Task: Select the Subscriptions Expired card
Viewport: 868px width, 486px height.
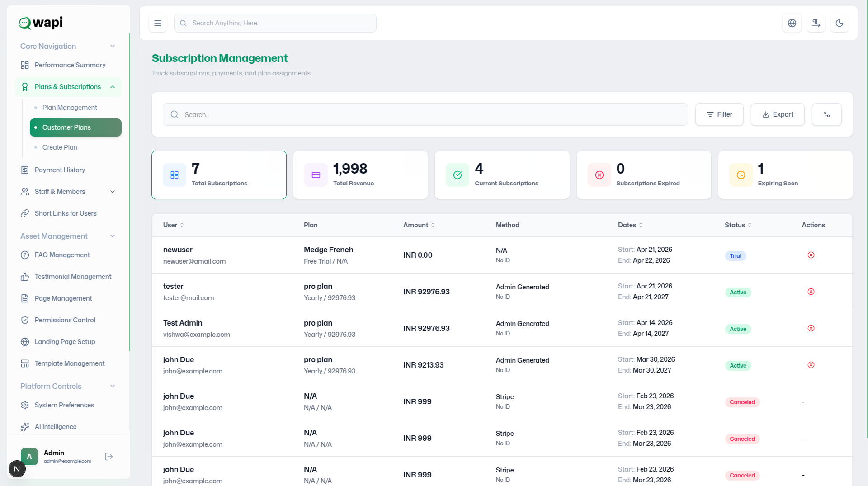Action: tap(644, 175)
